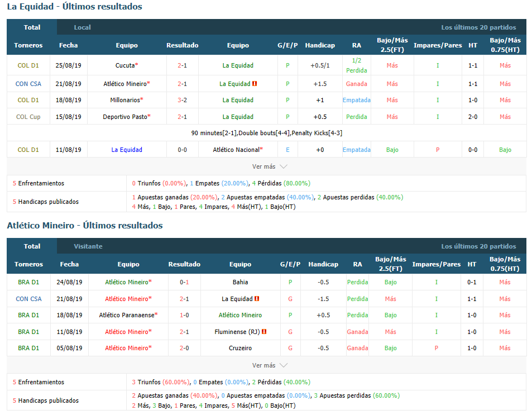Open 'Los últimos 20 partidos' in Atlético Mineiro section
532x415 pixels.
click(478, 246)
